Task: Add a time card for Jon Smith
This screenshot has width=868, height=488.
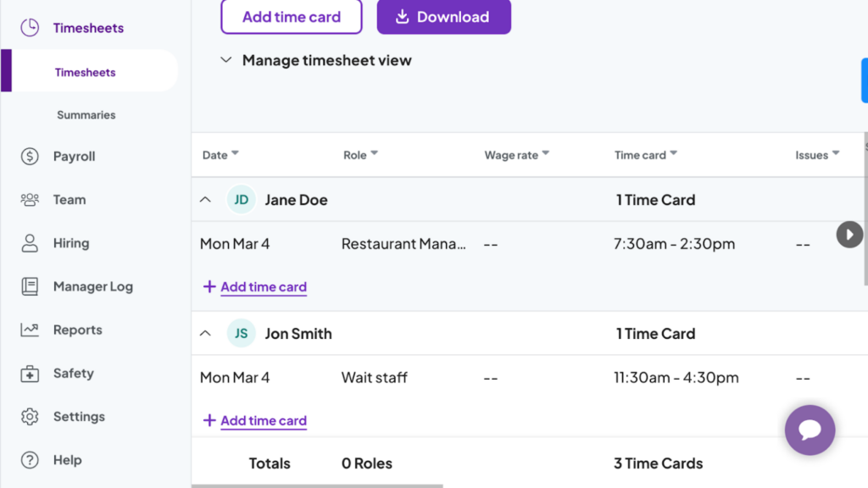Action: 254,420
